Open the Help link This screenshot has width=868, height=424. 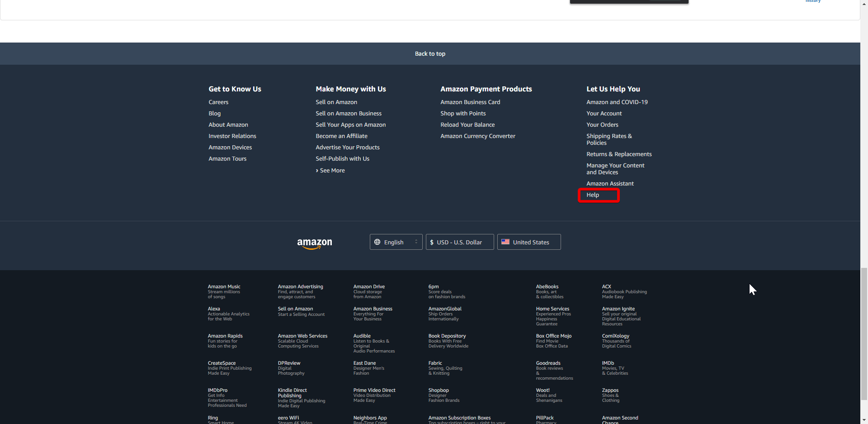593,195
